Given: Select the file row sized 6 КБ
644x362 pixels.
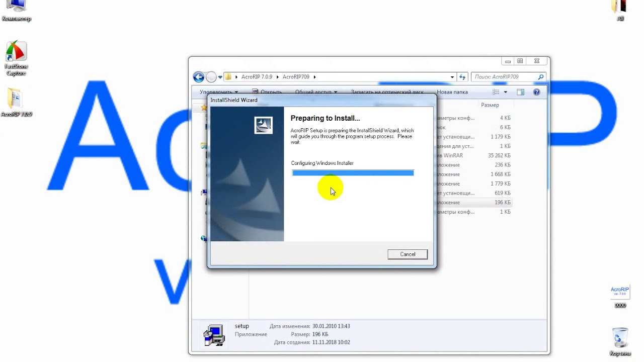Looking at the screenshot, I should click(474, 128).
